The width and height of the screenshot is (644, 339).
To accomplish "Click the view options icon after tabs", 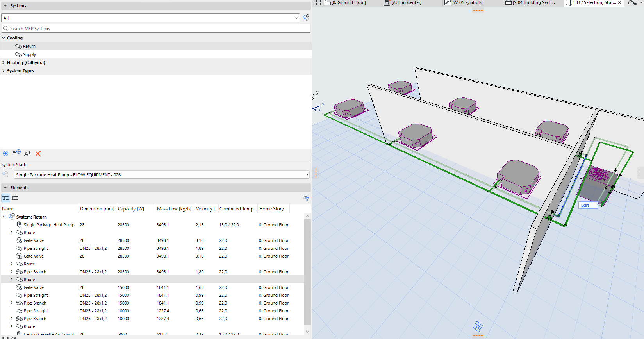I will click(632, 2).
